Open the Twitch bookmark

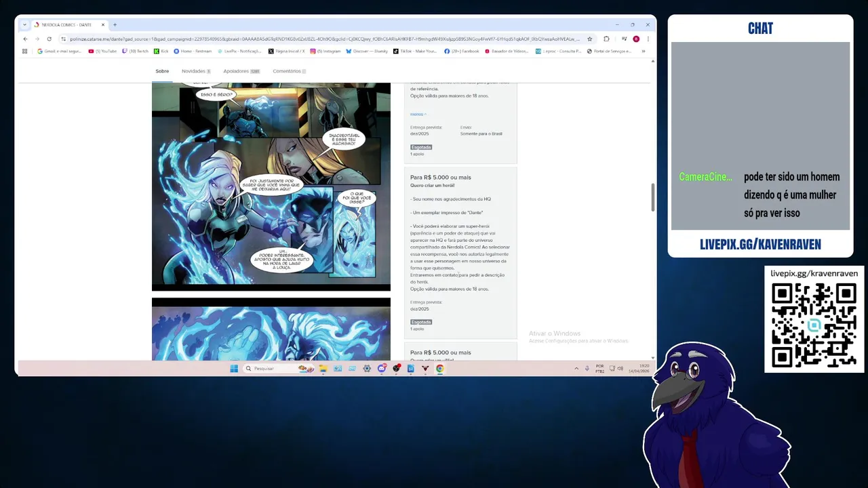(x=136, y=51)
